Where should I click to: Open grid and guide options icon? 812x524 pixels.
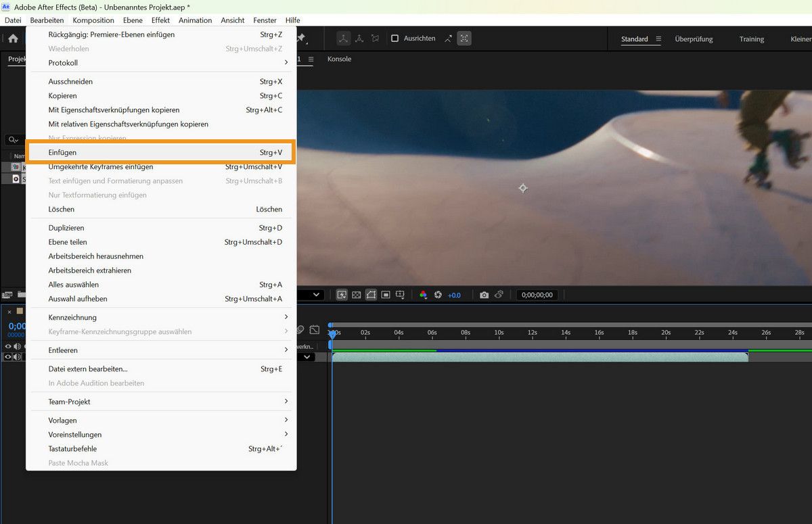click(x=400, y=295)
